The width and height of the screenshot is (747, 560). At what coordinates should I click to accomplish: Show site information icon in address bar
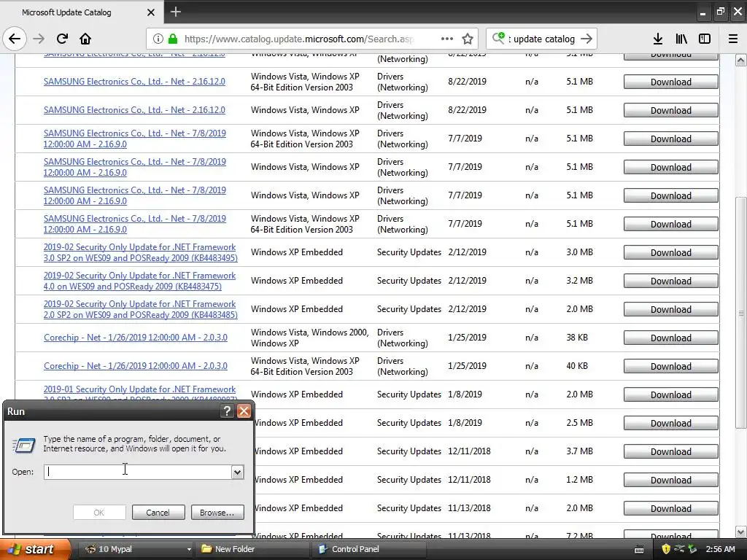pyautogui.click(x=158, y=39)
